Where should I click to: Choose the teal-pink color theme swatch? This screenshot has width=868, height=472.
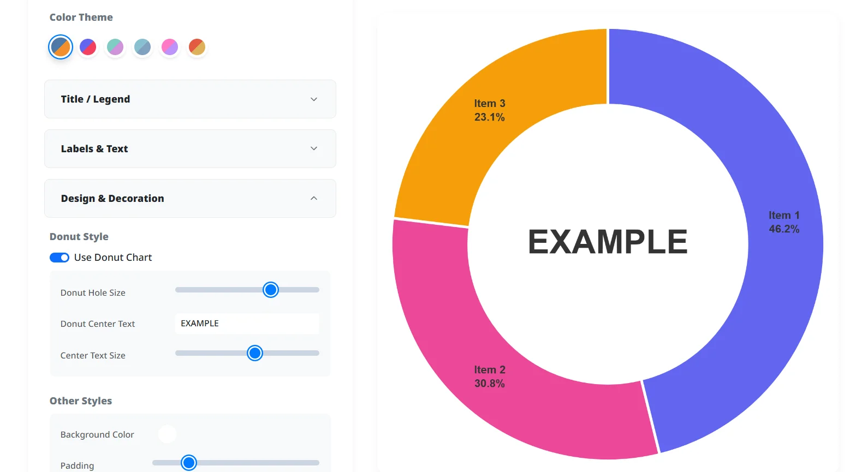[115, 47]
